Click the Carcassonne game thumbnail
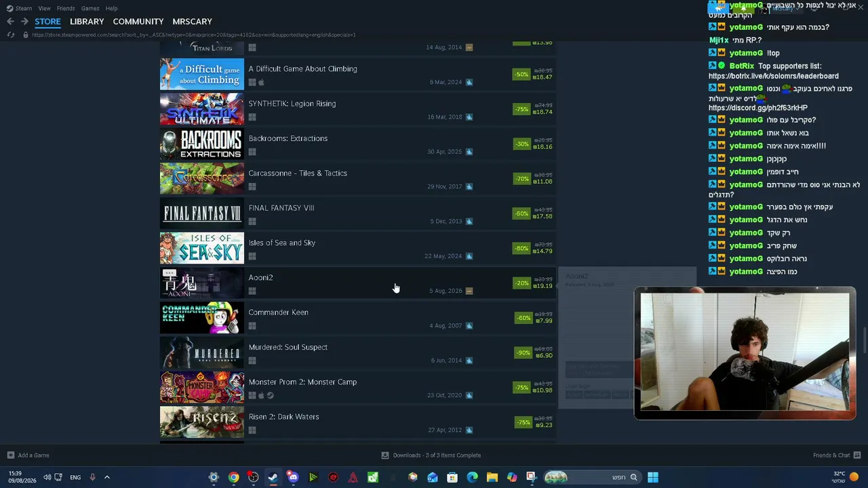 pyautogui.click(x=202, y=179)
